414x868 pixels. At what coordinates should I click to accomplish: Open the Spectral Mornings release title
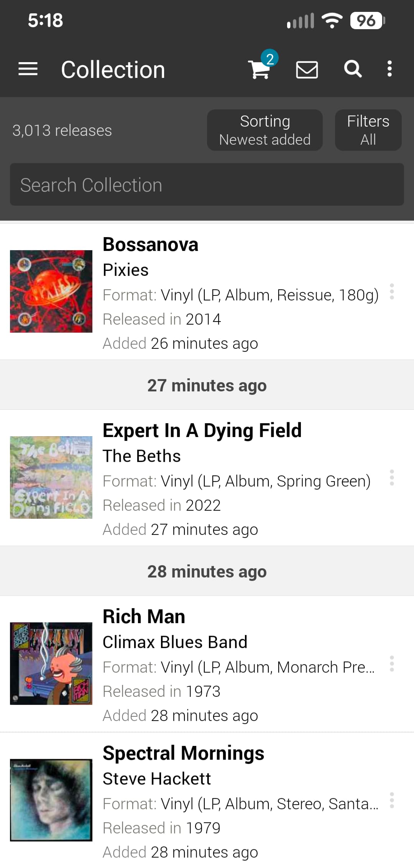pyautogui.click(x=183, y=753)
